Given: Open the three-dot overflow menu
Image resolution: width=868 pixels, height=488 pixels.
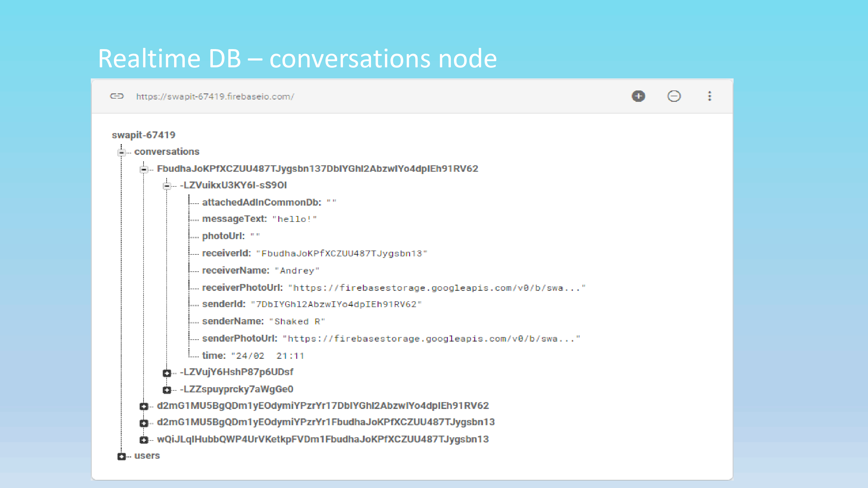Looking at the screenshot, I should pyautogui.click(x=710, y=96).
